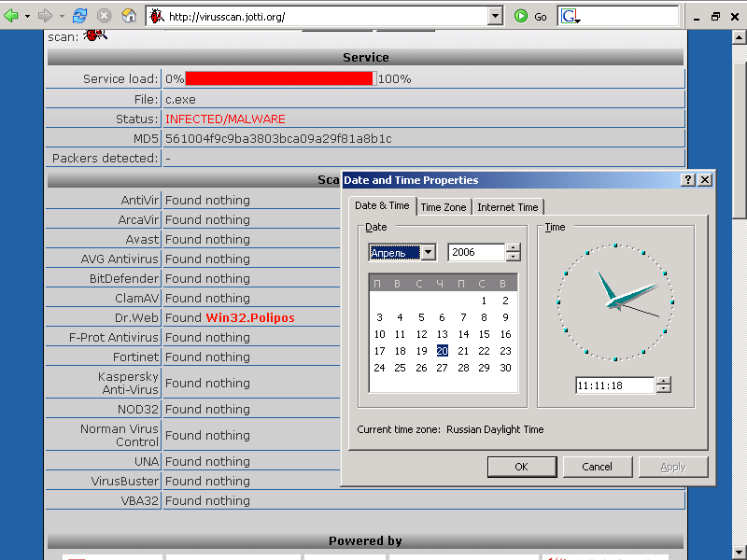Image resolution: width=747 pixels, height=560 pixels.
Task: Click the highlighted day 20 in calendar
Action: pos(442,351)
